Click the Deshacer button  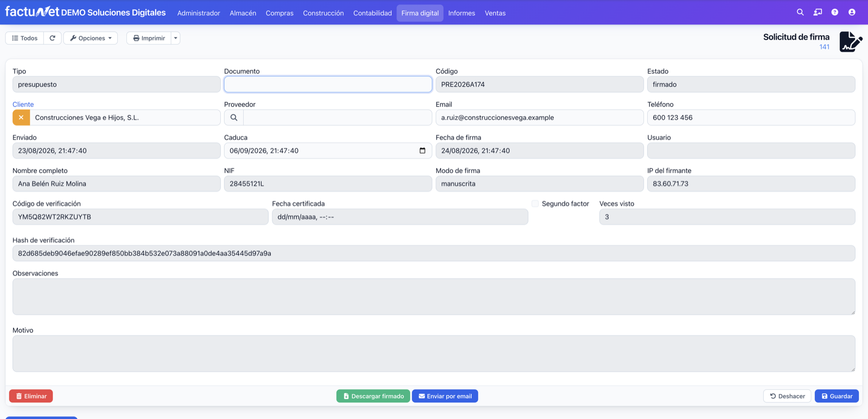coord(787,396)
